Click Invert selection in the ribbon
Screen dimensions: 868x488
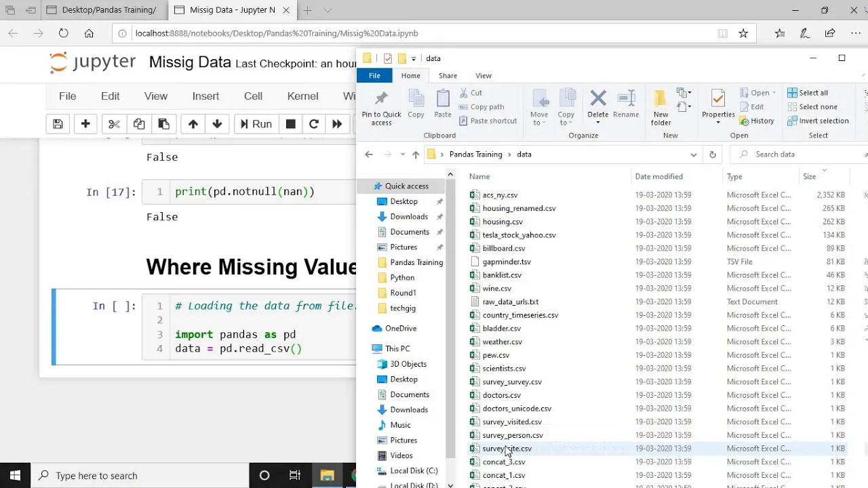point(818,121)
